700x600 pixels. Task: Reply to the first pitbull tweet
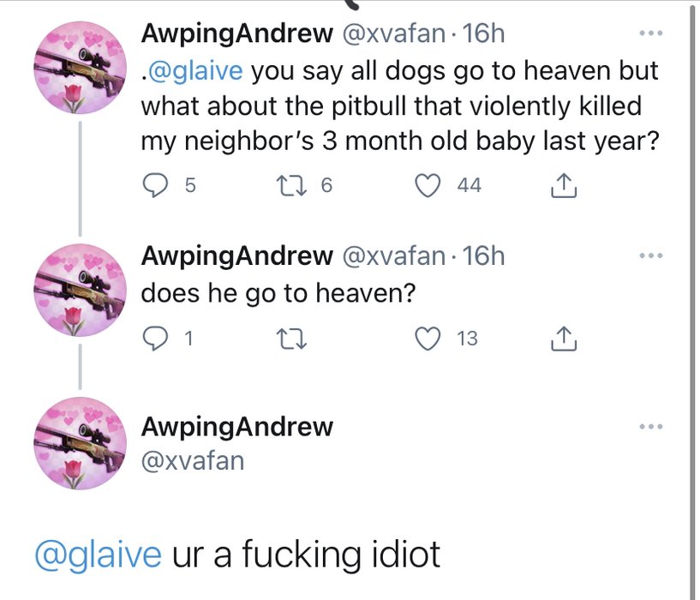(153, 184)
